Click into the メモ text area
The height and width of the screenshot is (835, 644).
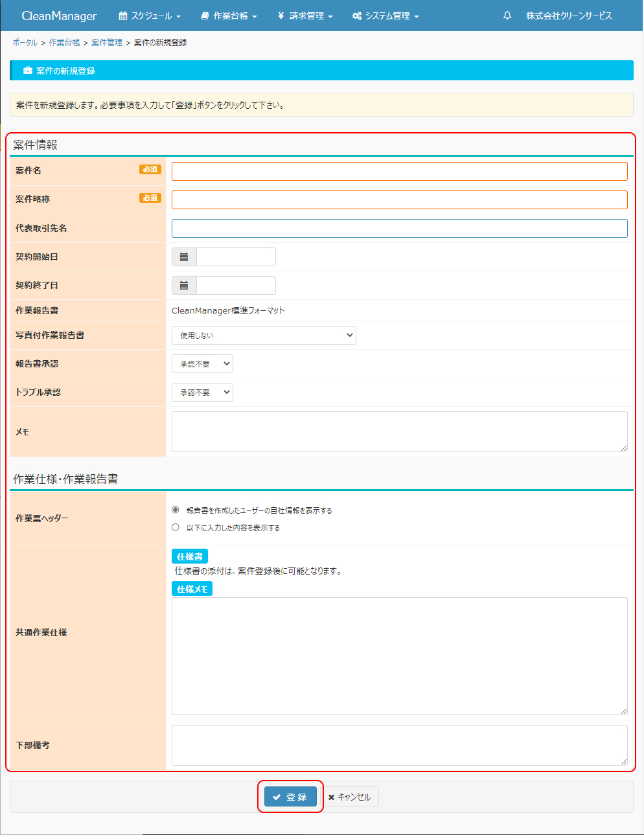(x=399, y=431)
